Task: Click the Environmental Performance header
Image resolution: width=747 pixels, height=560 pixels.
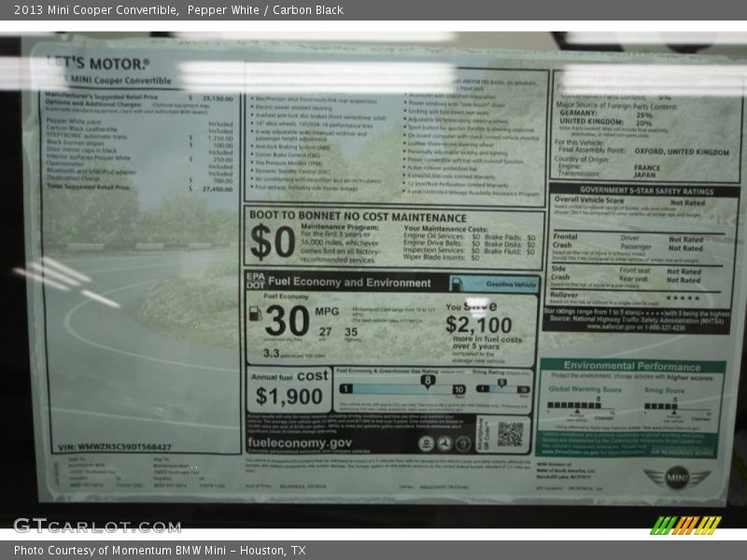Action: 632,366
